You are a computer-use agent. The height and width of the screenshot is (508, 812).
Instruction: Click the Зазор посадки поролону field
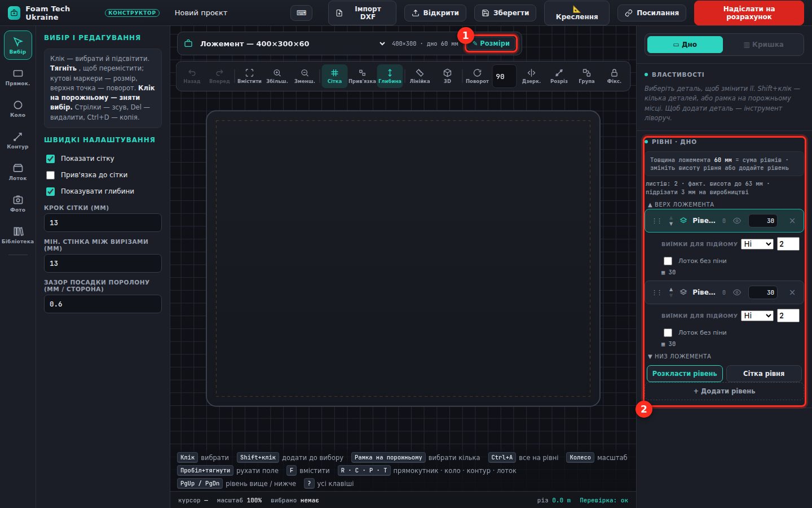103,304
